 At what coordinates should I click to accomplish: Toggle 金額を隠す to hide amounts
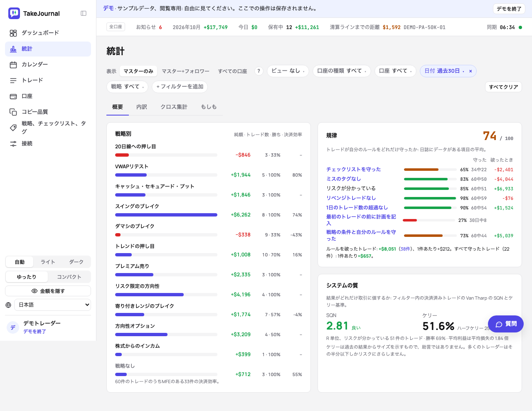pos(48,291)
